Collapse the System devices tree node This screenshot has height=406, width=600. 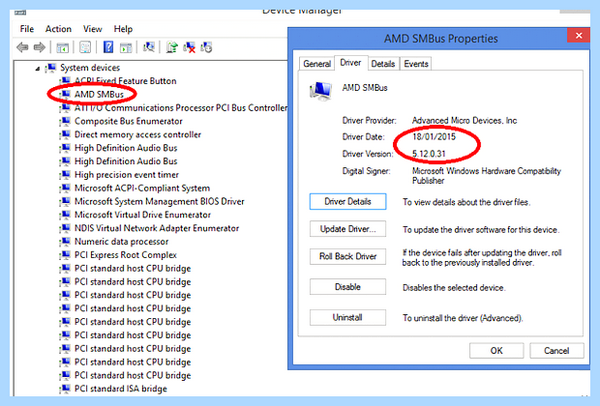[x=38, y=68]
